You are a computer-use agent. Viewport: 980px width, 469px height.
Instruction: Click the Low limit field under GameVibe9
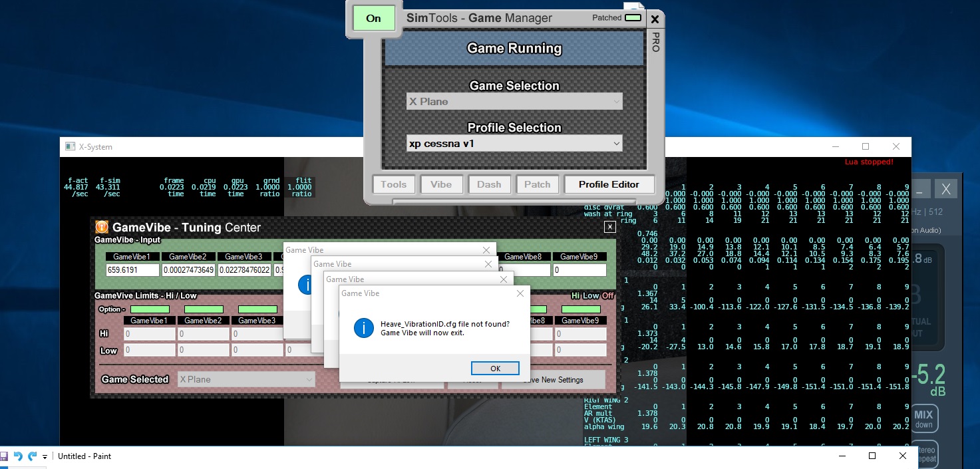tap(581, 350)
